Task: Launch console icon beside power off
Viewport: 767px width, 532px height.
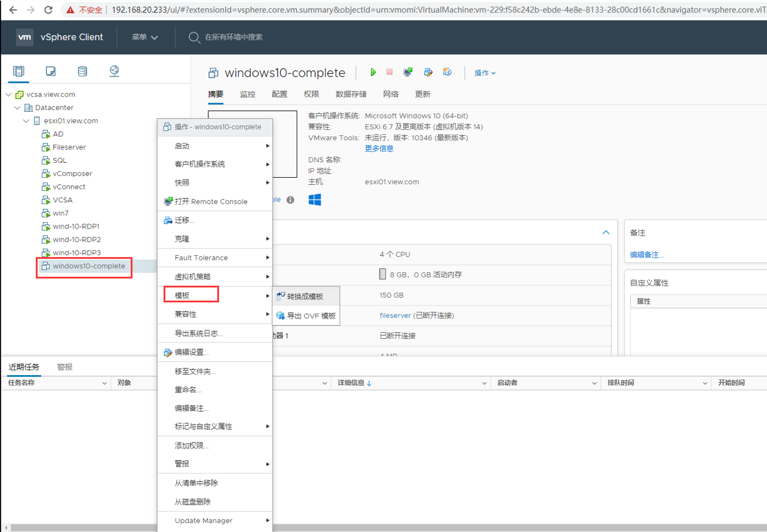Action: (x=408, y=72)
